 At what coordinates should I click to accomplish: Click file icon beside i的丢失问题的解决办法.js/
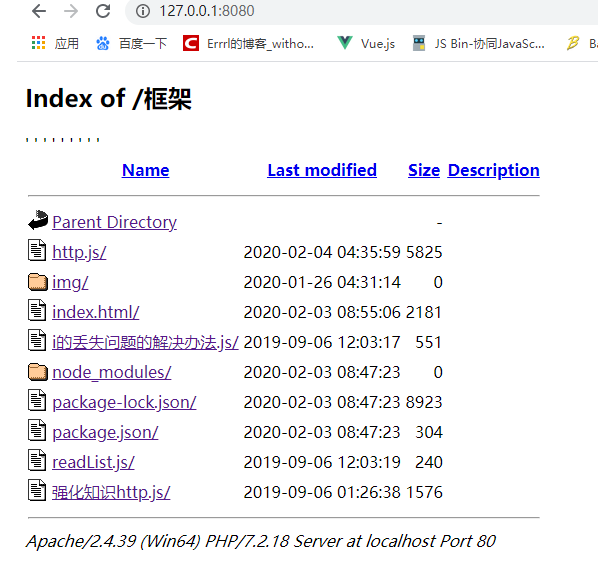[37, 340]
